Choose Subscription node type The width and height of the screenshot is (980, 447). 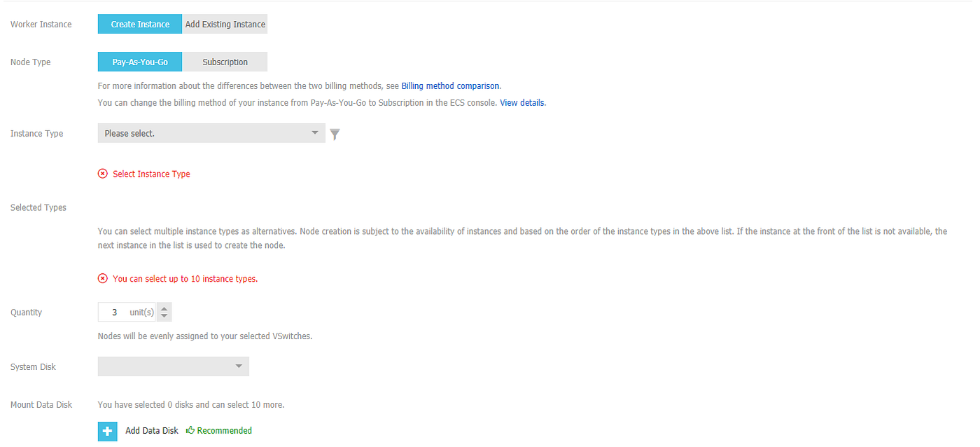tap(225, 62)
